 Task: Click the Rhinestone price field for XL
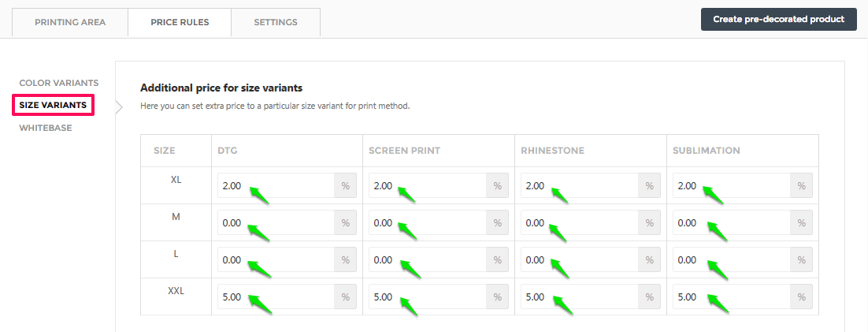(x=580, y=185)
